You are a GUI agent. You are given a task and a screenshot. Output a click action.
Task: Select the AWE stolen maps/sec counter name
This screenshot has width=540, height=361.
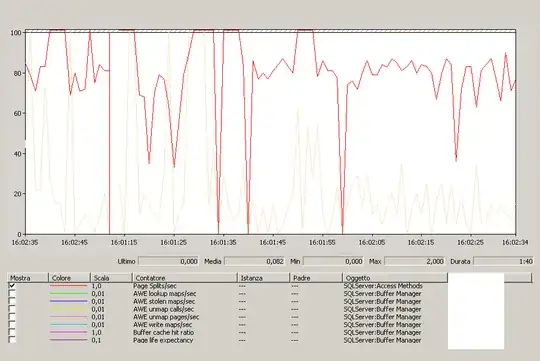click(164, 301)
